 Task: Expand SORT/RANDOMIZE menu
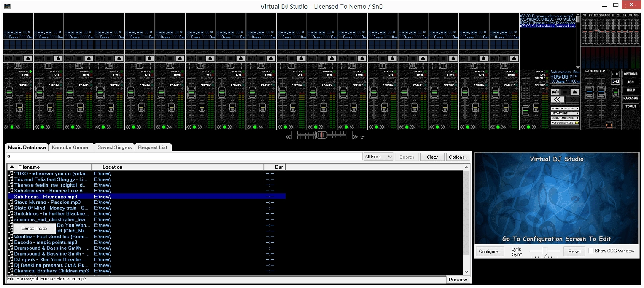tap(565, 118)
